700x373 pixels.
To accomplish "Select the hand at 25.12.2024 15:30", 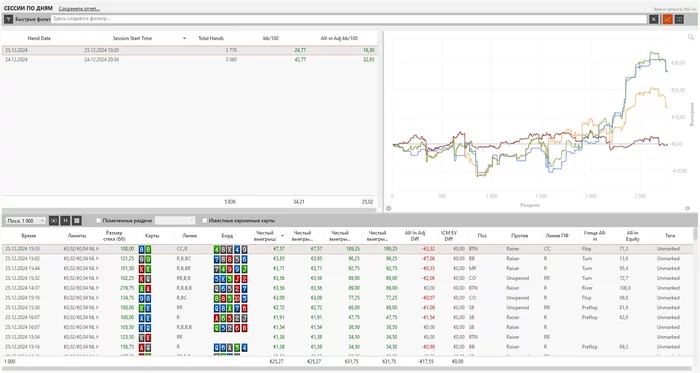I will (x=347, y=308).
